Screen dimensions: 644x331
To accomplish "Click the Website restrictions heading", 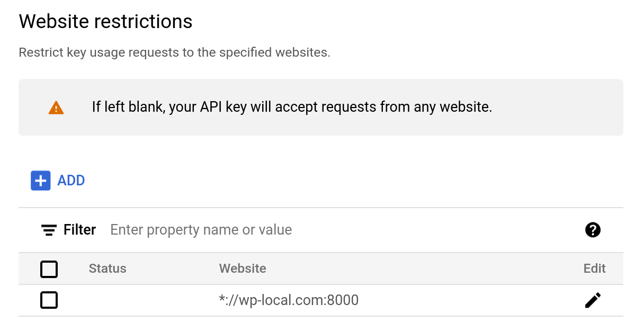I will (x=105, y=21).
